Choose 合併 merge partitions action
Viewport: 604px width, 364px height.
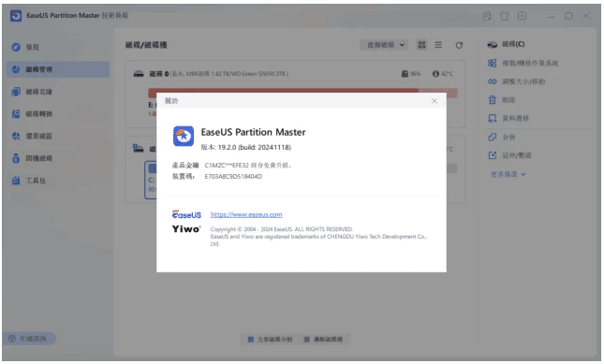point(502,137)
